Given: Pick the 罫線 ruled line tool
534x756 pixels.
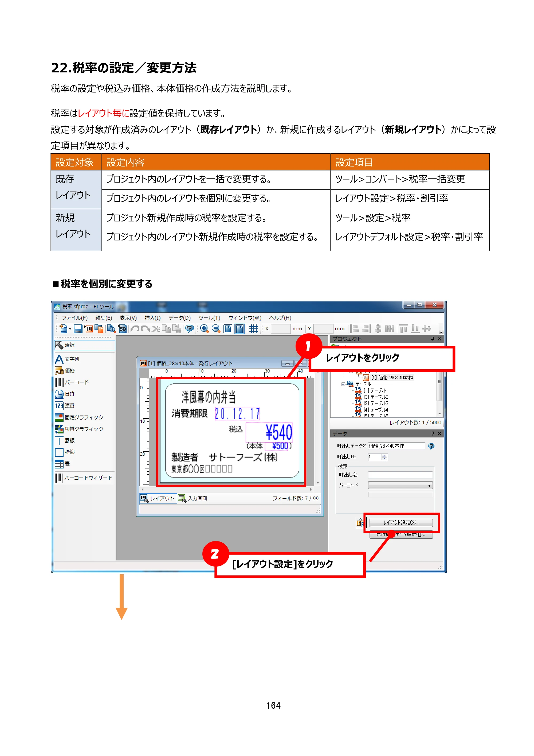Looking at the screenshot, I should 65,441.
